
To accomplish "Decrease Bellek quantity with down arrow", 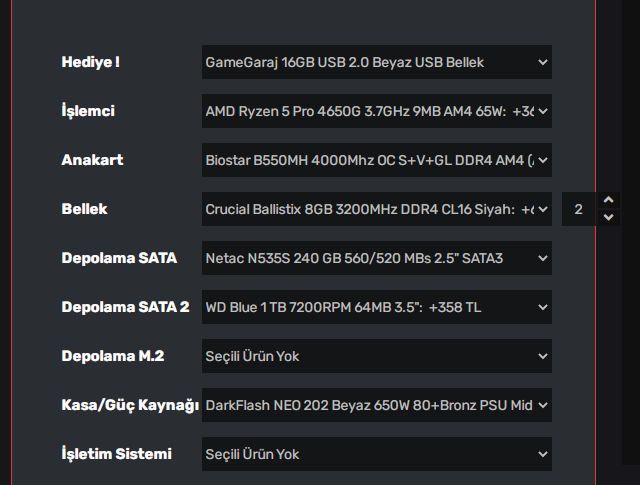I will (x=609, y=217).
